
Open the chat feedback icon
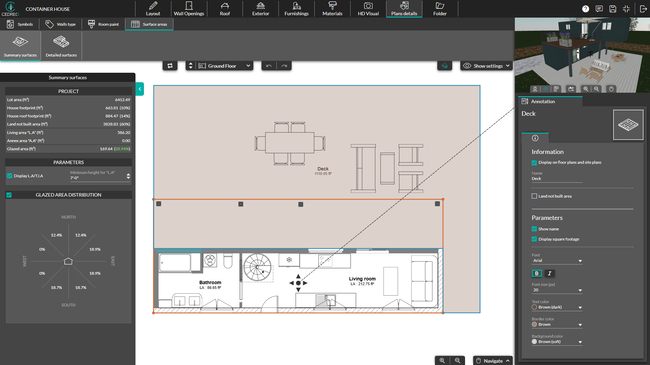coord(599,9)
